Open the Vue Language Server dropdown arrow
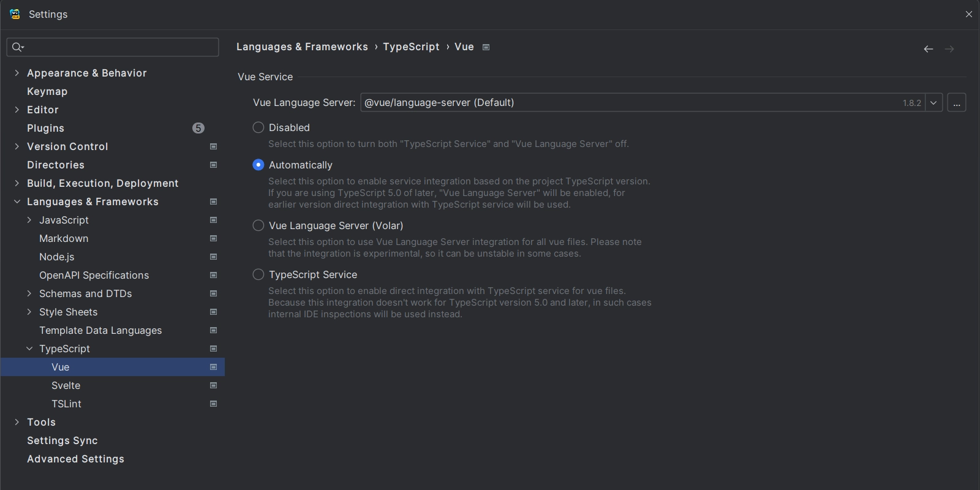The width and height of the screenshot is (980, 490). point(933,103)
